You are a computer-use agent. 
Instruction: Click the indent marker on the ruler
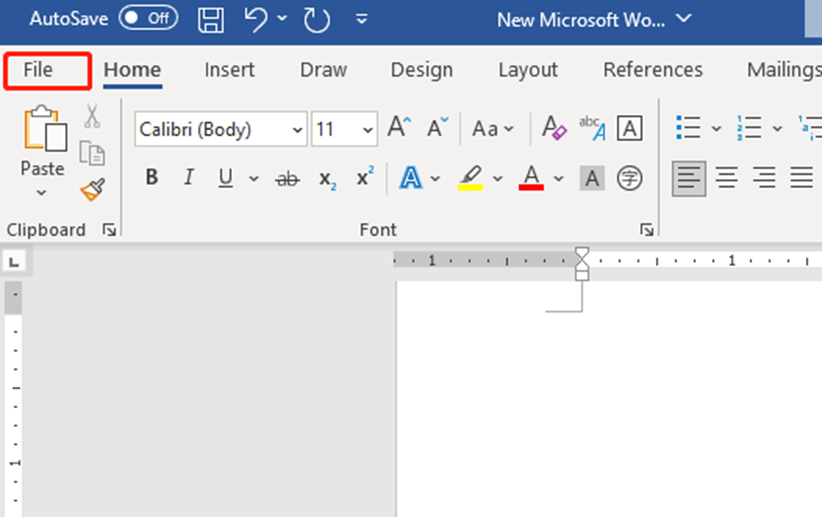tap(582, 264)
